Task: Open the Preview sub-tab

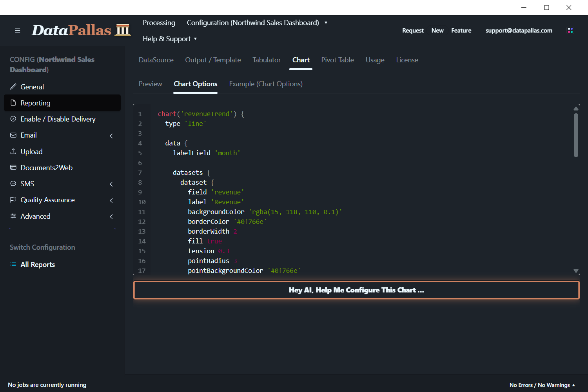Action: [150, 84]
